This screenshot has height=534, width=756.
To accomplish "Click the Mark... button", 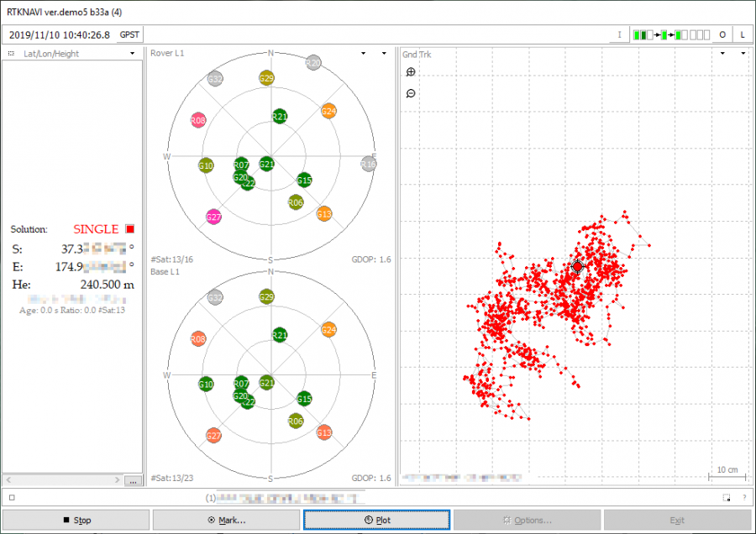I will [x=226, y=520].
